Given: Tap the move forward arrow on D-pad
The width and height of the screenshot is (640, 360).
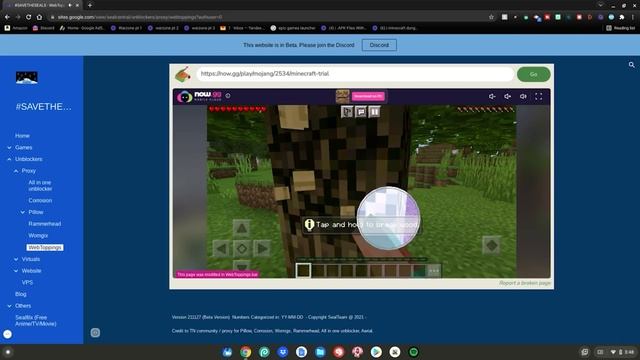Looking at the screenshot, I should tap(242, 228).
